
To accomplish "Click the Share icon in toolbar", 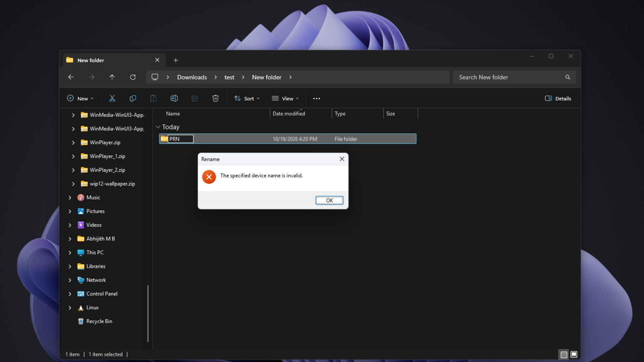I will coord(195,98).
